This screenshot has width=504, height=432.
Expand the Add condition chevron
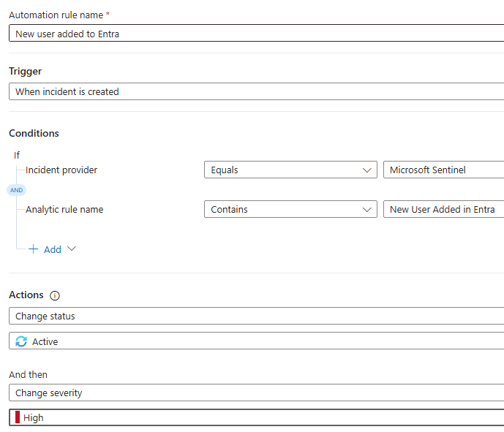click(72, 249)
